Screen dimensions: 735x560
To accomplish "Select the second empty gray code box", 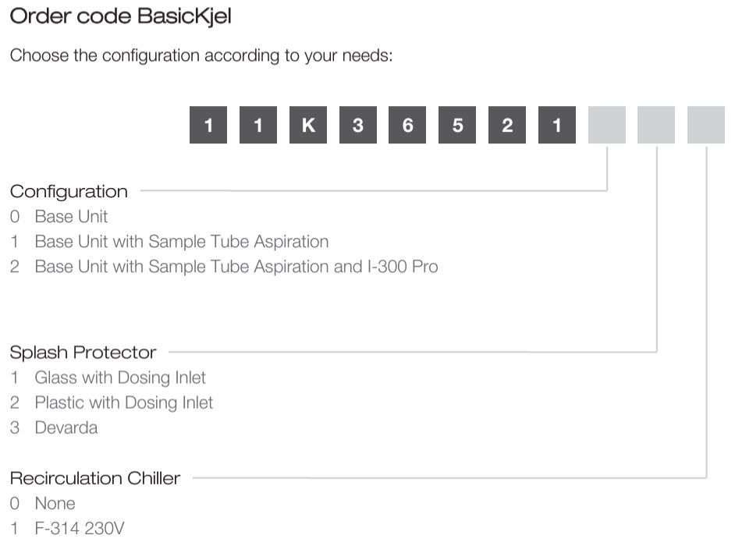I will [656, 125].
